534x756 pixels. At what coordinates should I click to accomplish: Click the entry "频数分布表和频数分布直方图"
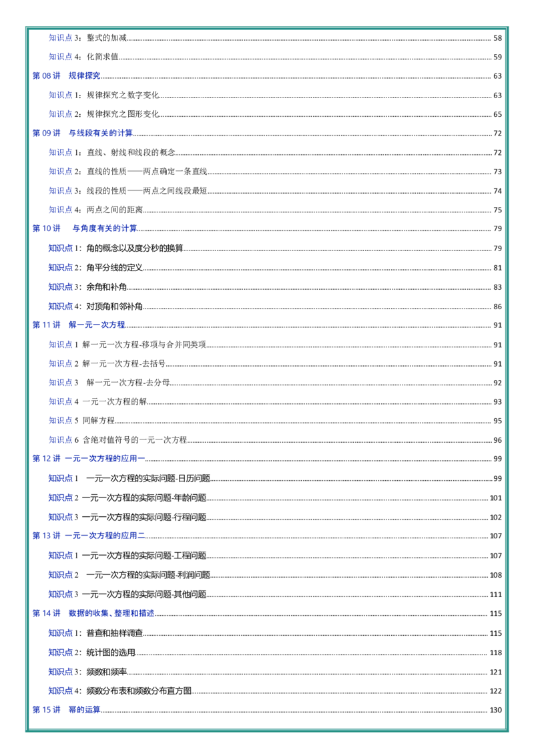[275, 691]
